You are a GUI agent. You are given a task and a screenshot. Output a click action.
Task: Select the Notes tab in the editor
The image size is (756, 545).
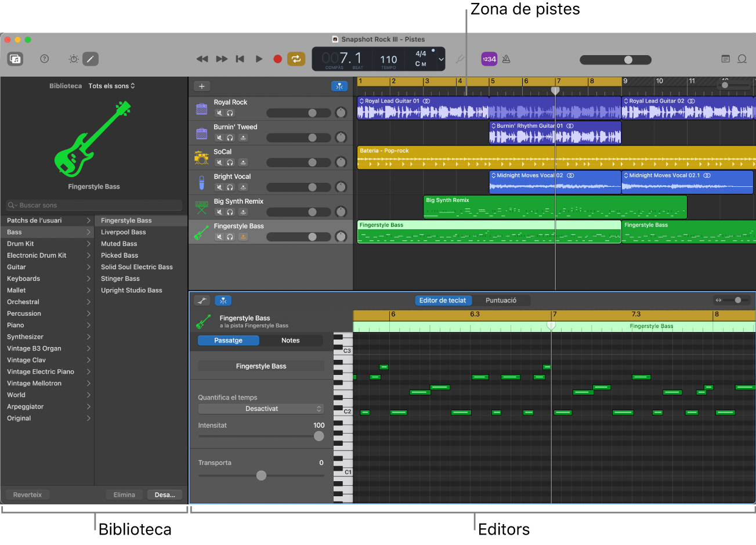[x=290, y=340]
